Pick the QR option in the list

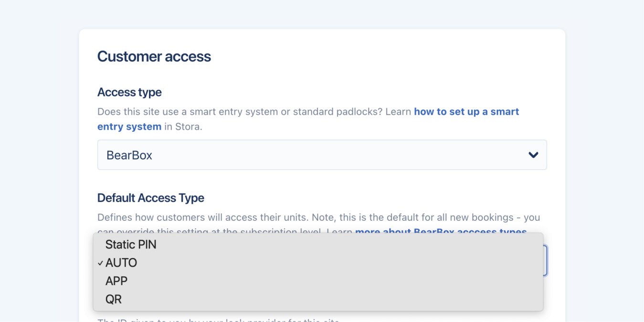(x=114, y=299)
